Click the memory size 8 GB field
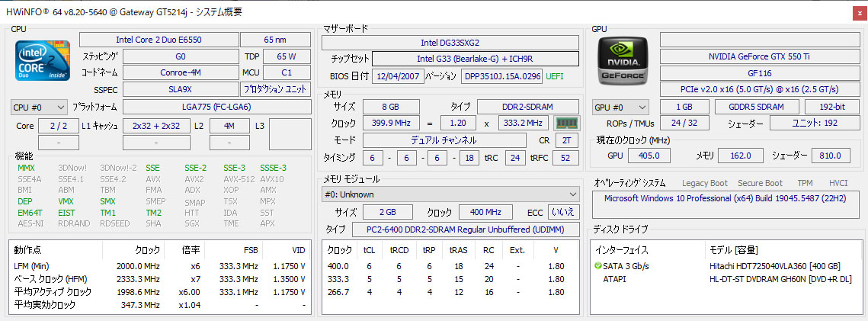Image resolution: width=868 pixels, height=321 pixels. [x=392, y=107]
